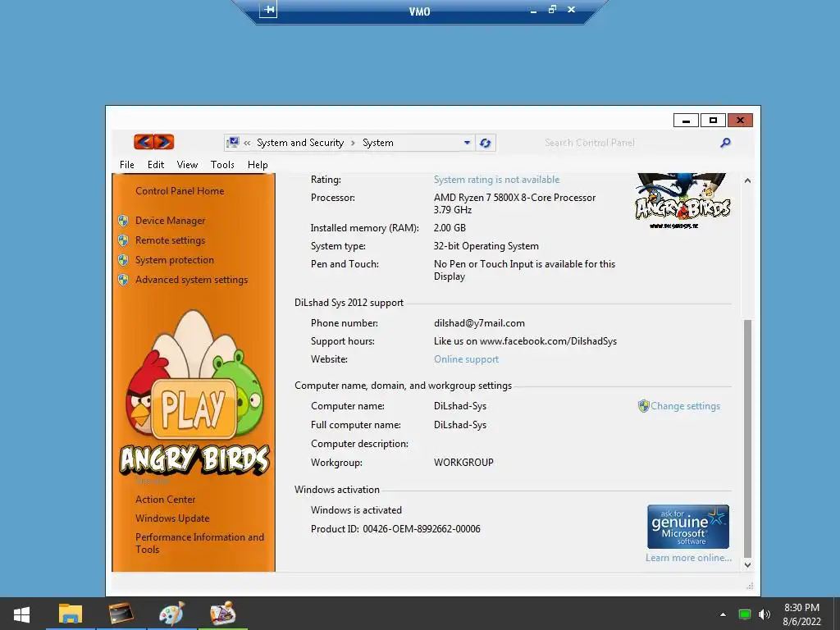This screenshot has height=630, width=840.
Task: Click the WORKGROUP value
Action: pyautogui.click(x=463, y=463)
